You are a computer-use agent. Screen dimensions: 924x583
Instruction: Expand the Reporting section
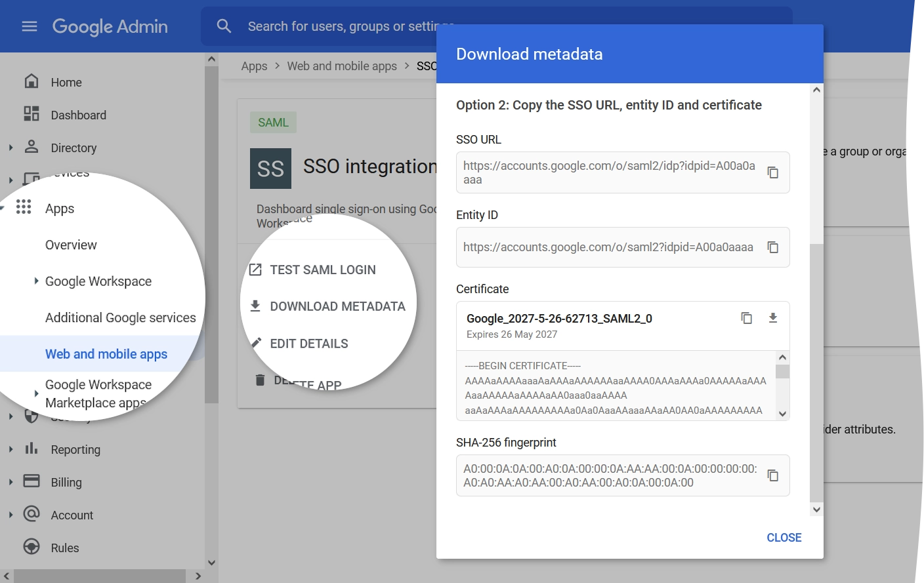coord(10,449)
